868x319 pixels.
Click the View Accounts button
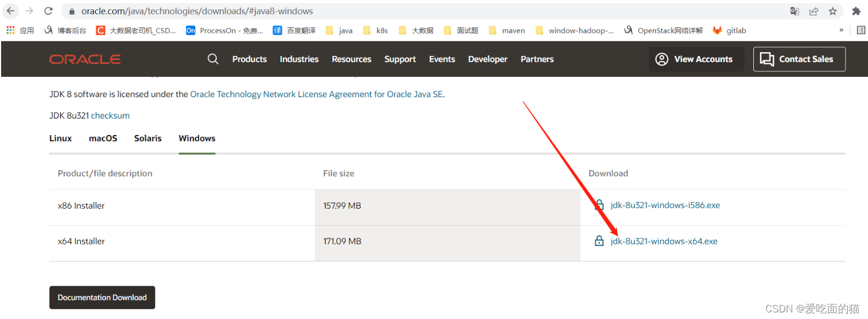coord(697,59)
